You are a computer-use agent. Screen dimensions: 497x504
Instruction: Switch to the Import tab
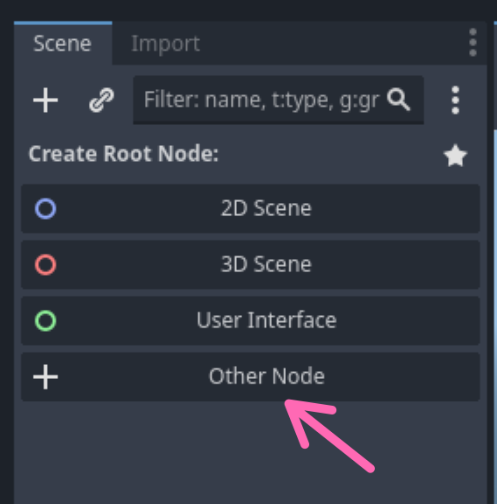pyautogui.click(x=165, y=44)
